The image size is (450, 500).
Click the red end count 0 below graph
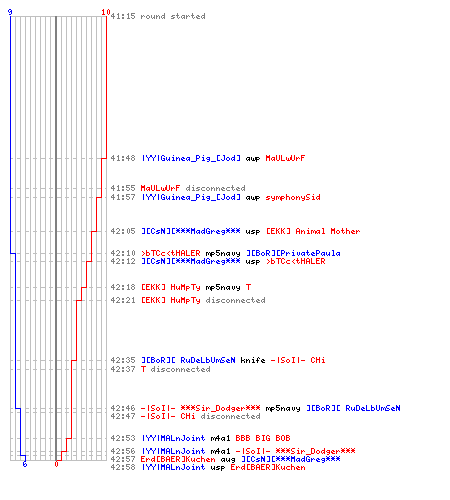coord(56,464)
